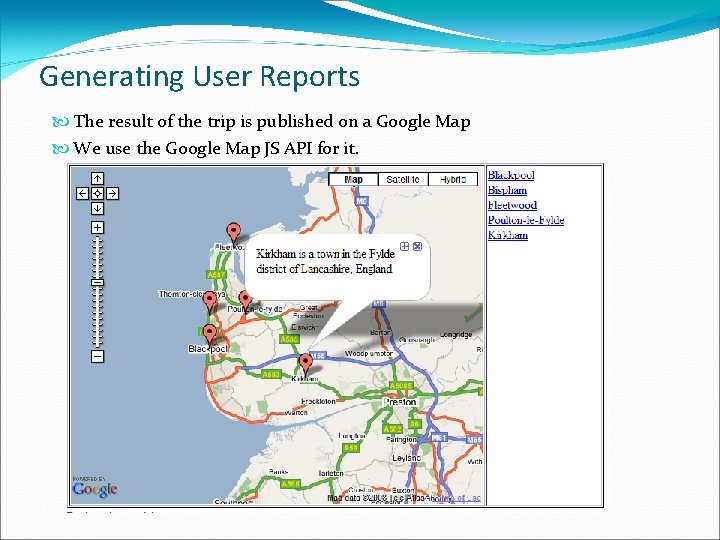The width and height of the screenshot is (720, 540).
Task: Open the Blackpool link in list
Action: 511,175
